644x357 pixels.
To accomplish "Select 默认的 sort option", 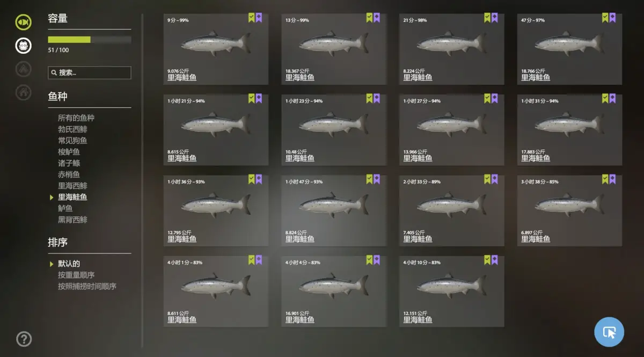I will [69, 264].
